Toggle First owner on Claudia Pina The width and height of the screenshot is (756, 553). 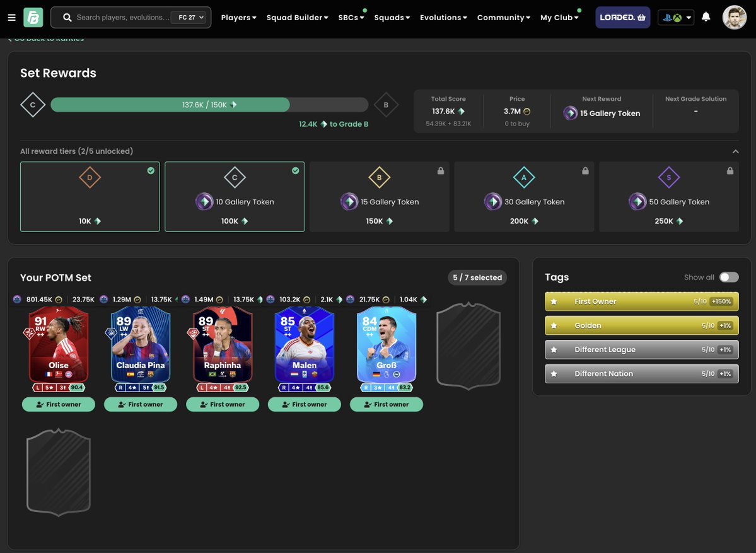coord(141,405)
